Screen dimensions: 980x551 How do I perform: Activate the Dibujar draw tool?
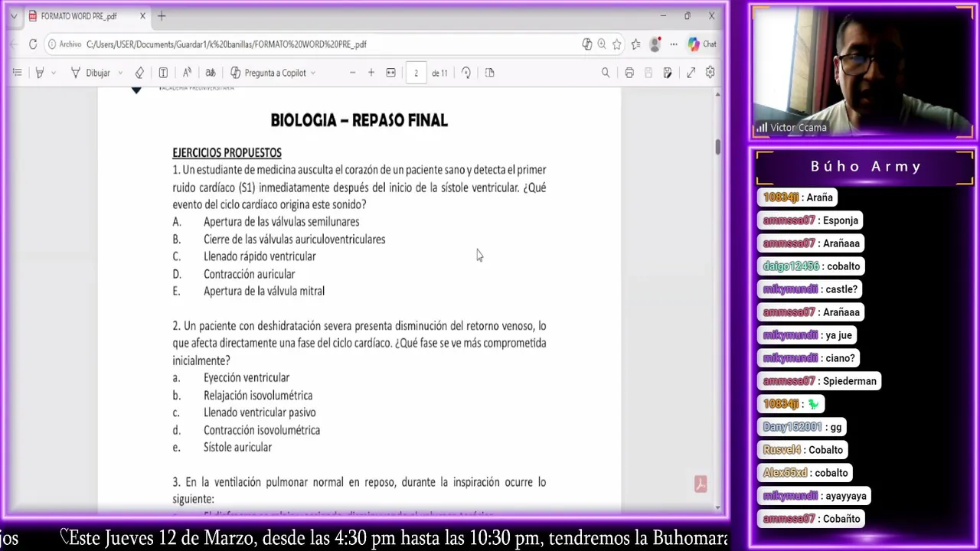click(90, 73)
